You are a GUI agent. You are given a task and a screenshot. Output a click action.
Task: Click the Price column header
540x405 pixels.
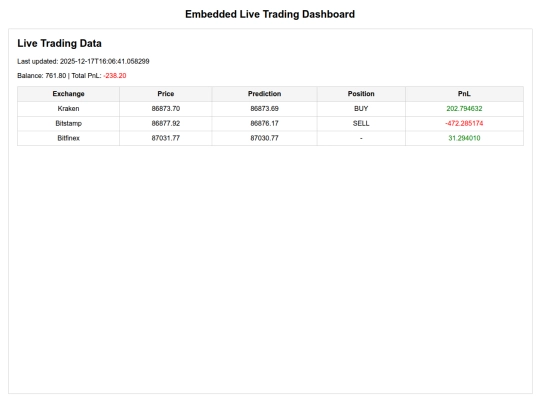tap(166, 94)
